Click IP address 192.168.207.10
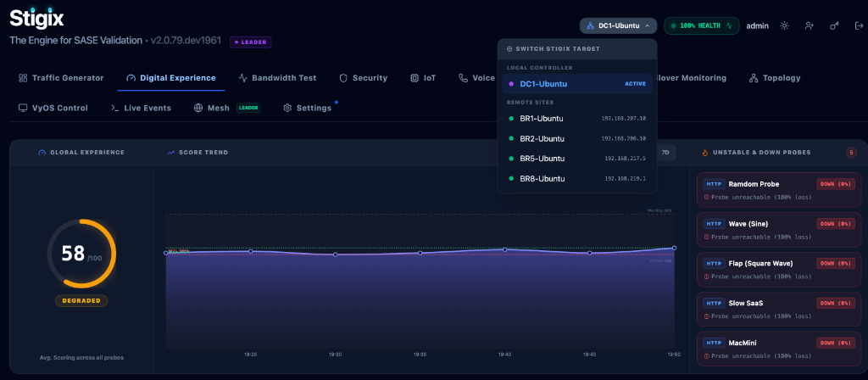The height and width of the screenshot is (380, 868). pyautogui.click(x=623, y=119)
